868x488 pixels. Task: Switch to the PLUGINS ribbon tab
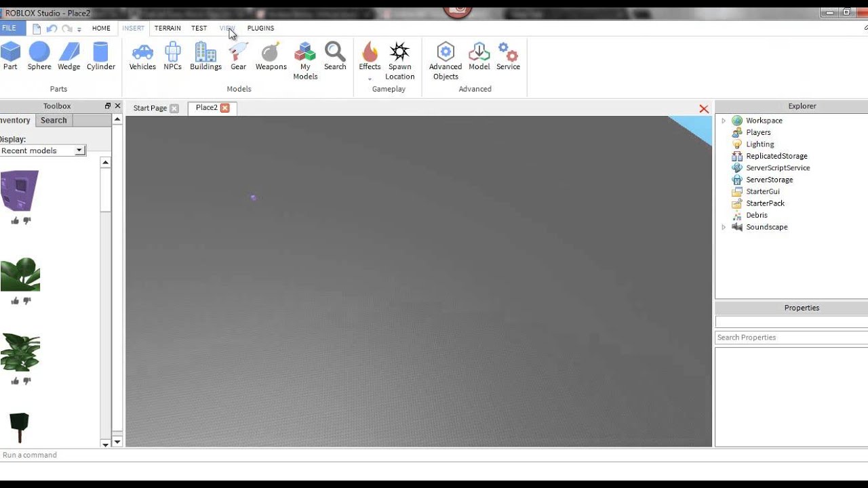(x=260, y=28)
